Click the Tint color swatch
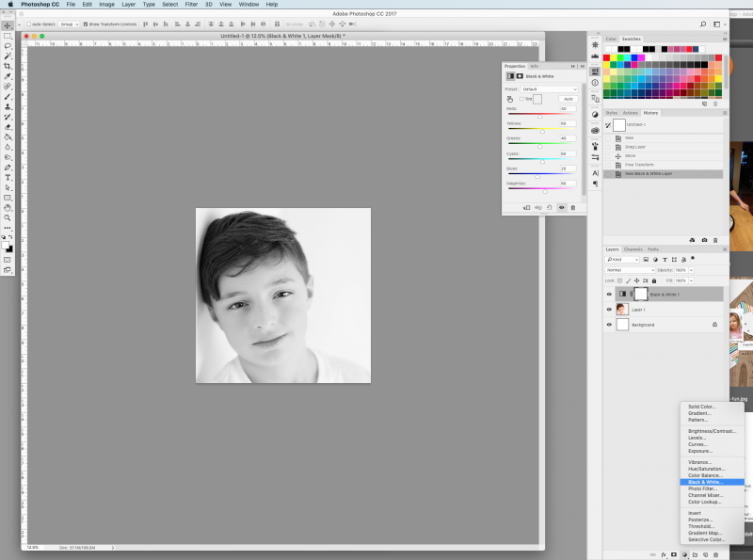The height and width of the screenshot is (560, 753). [x=537, y=99]
